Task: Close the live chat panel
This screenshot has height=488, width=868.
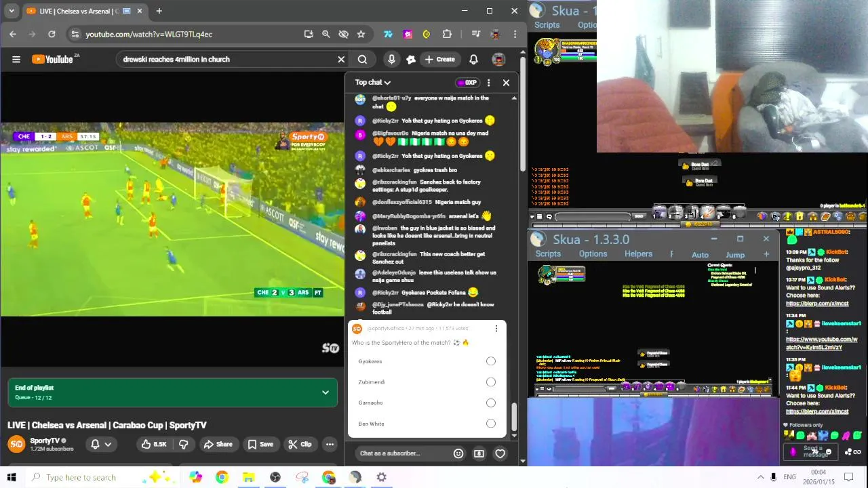Action: (506, 83)
